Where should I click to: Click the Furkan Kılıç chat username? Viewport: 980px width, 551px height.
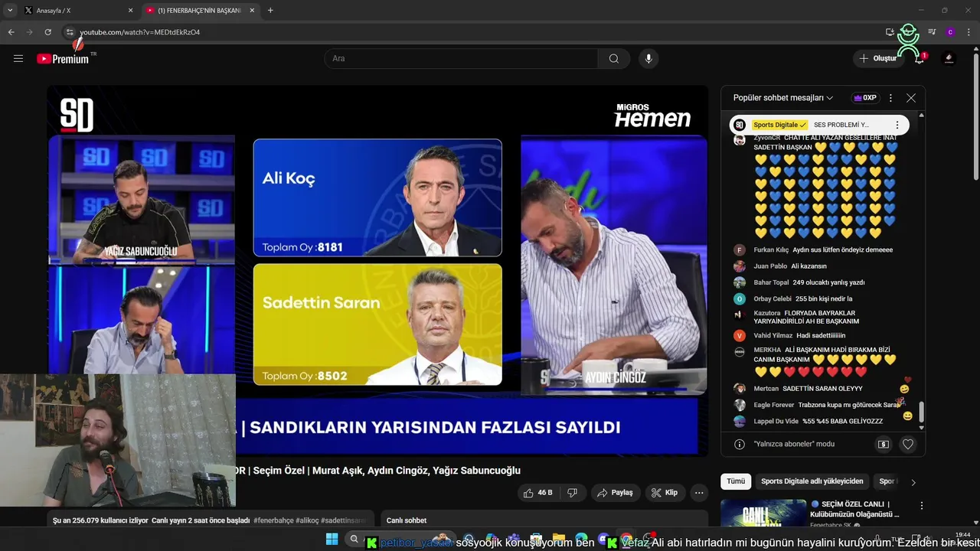point(771,249)
